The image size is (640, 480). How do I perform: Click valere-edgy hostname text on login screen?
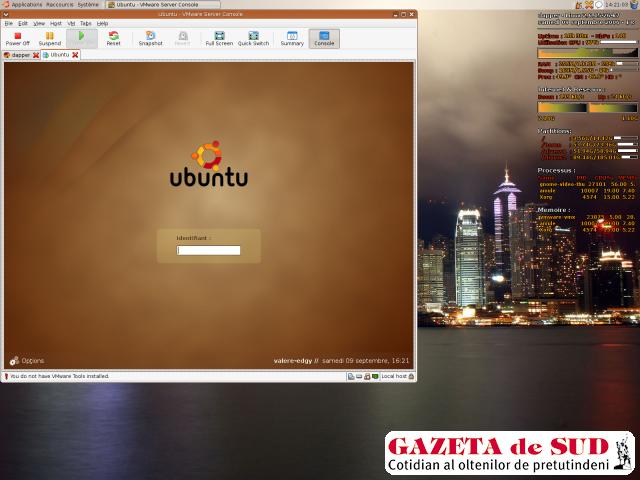293,361
